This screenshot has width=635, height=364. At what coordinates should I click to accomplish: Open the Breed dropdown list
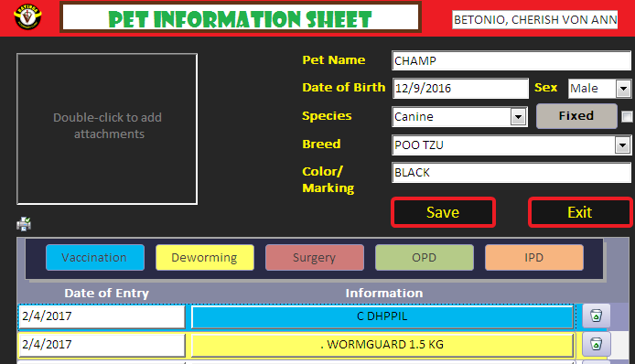tap(622, 145)
